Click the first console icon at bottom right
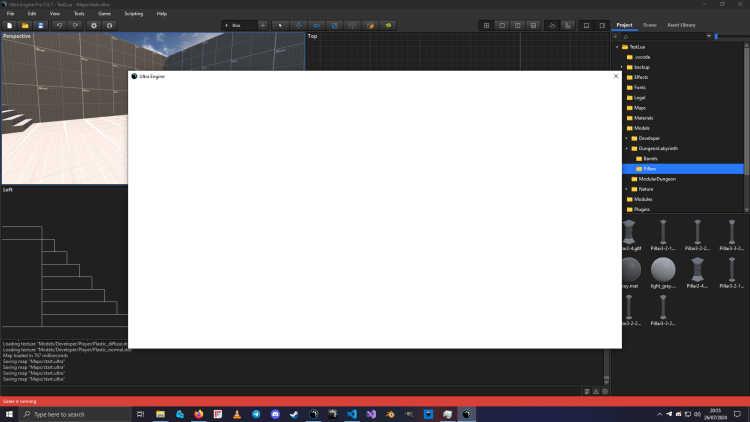This screenshot has width=750, height=422. pos(587,391)
